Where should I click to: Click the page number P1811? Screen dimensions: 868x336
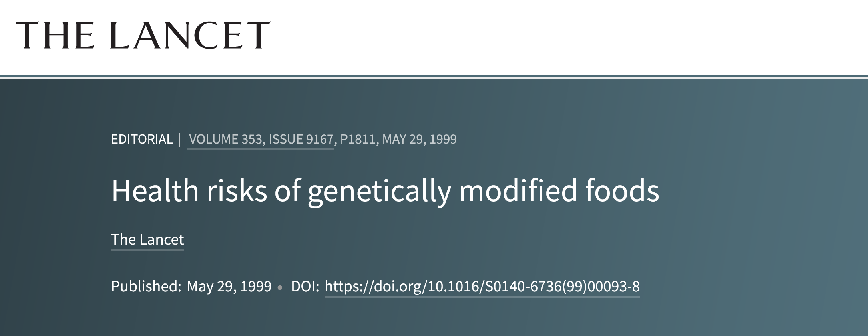[358, 139]
